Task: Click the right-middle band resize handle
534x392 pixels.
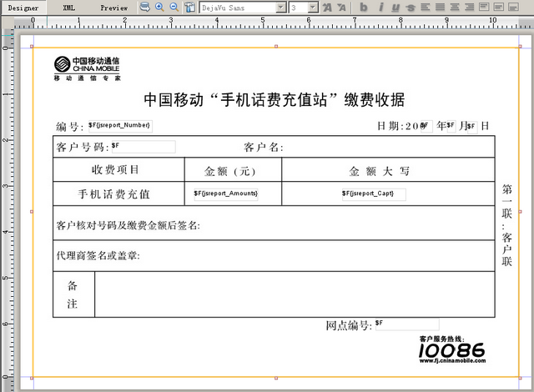Action: point(520,212)
